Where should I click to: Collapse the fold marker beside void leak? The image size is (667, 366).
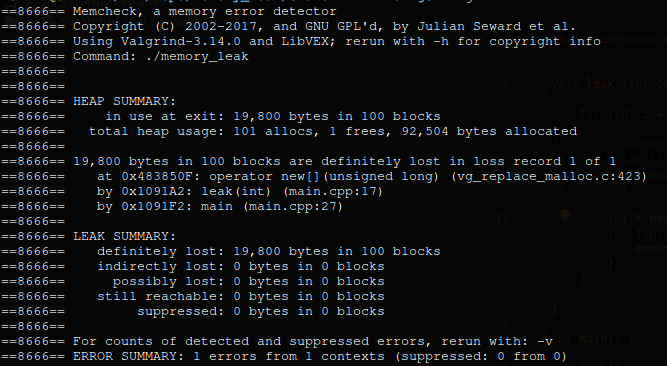click(x=545, y=84)
